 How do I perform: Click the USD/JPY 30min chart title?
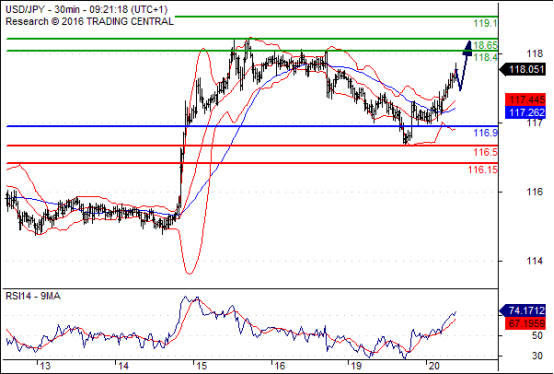coord(86,9)
